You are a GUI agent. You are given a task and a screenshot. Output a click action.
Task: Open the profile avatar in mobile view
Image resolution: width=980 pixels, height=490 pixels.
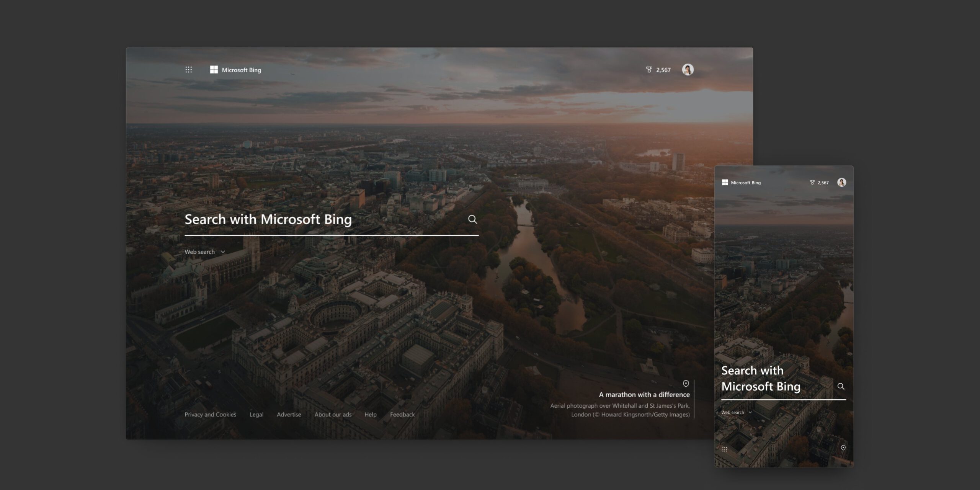(x=841, y=182)
